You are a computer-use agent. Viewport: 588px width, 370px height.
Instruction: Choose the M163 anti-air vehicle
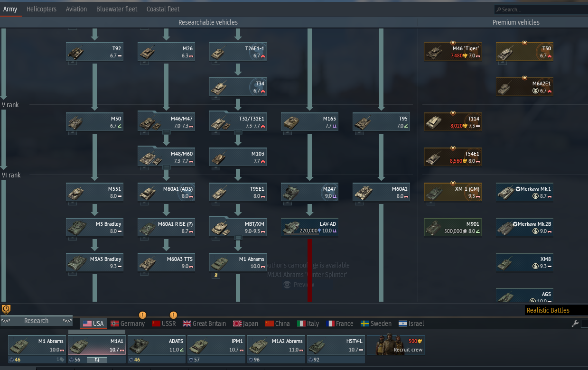click(309, 122)
